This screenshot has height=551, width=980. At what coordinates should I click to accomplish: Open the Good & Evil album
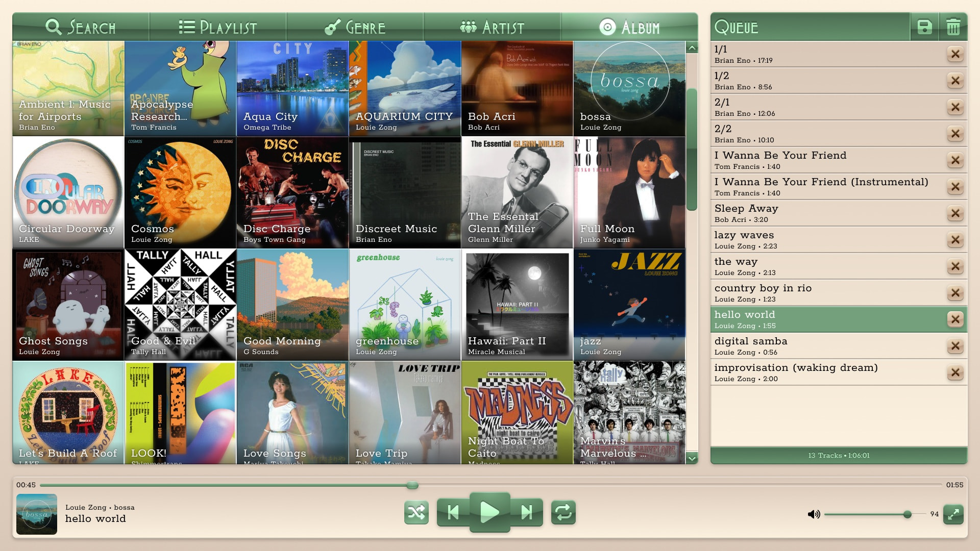(x=181, y=305)
